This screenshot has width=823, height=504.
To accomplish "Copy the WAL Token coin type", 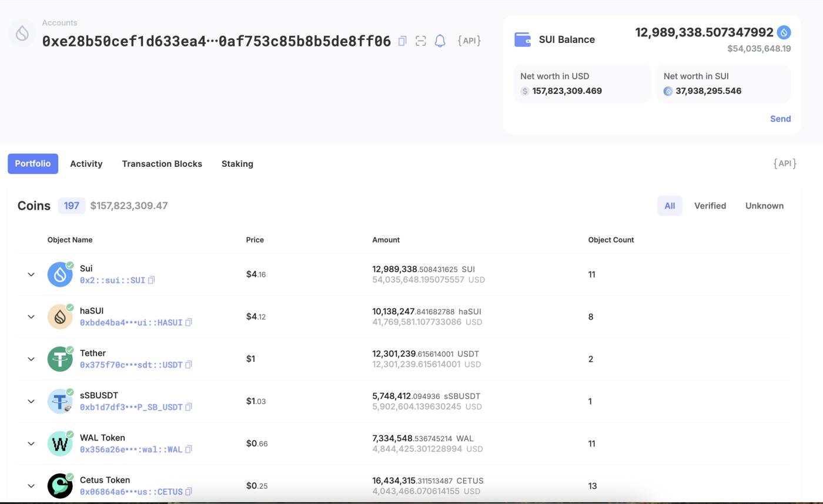I will 189,449.
